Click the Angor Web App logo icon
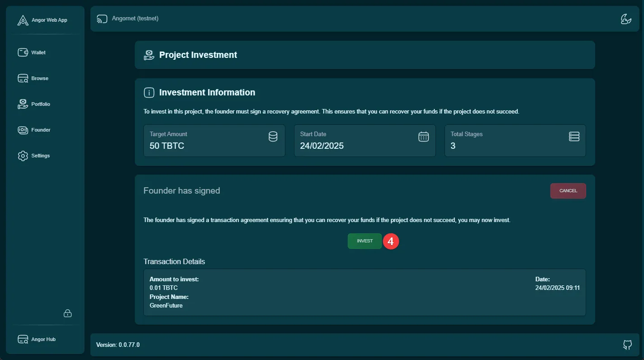 point(23,20)
